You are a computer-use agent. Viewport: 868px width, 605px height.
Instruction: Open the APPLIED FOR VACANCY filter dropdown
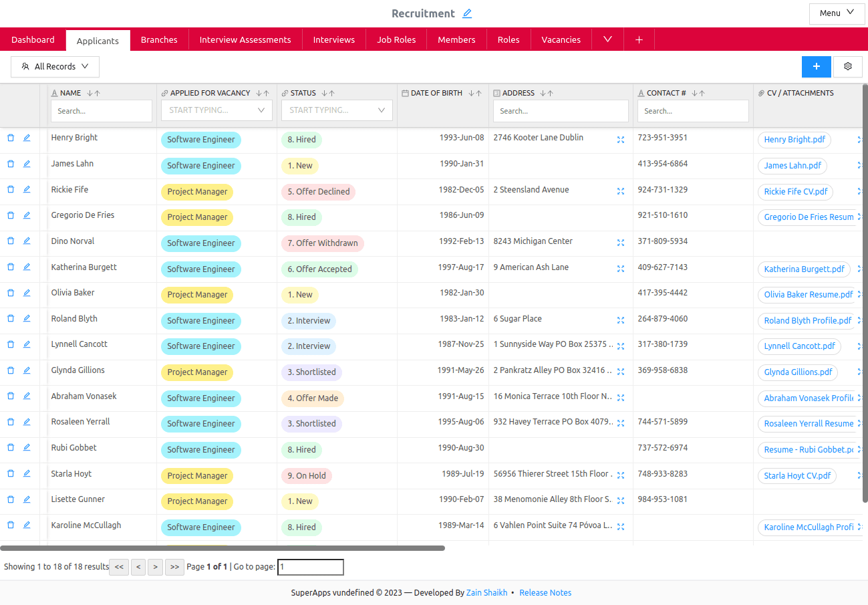coord(216,110)
